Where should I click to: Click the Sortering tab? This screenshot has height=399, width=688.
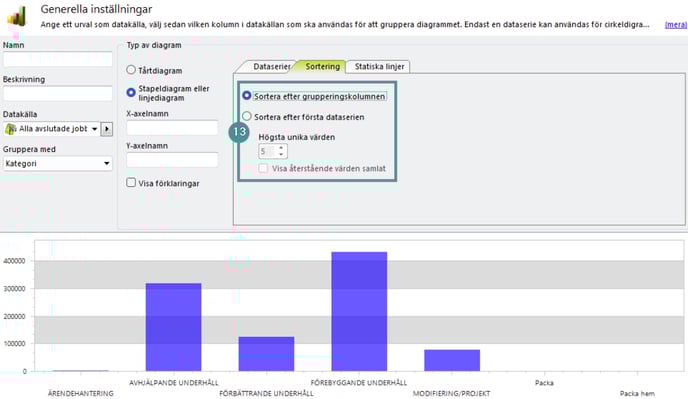(x=322, y=66)
